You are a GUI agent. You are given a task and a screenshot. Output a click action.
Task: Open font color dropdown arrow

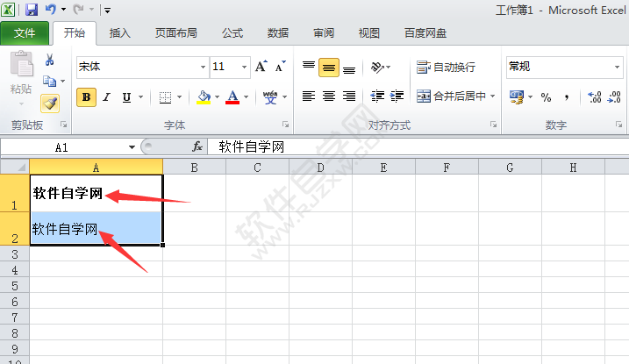pyautogui.click(x=246, y=97)
